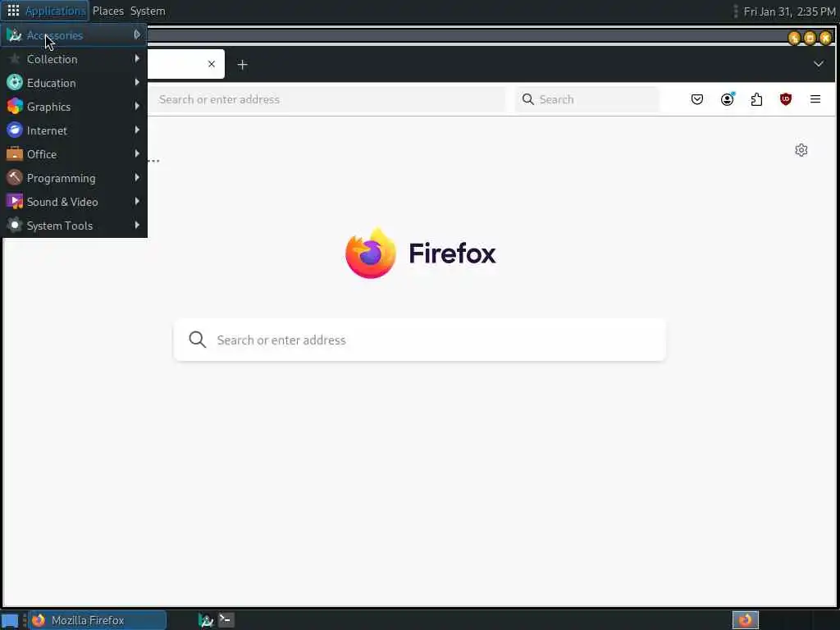
Task: Open the uBlock Origin shield icon
Action: 786,99
